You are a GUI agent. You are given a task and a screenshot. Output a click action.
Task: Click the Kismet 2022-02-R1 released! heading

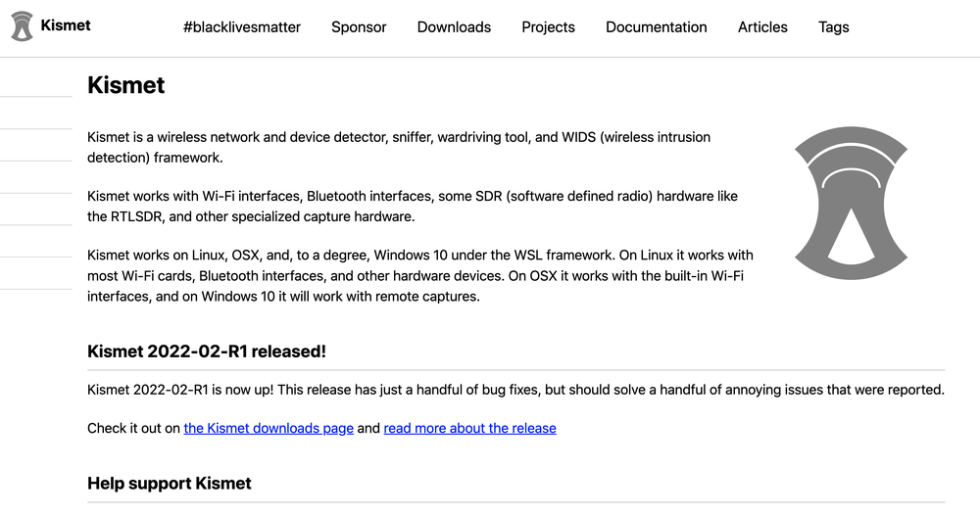tap(206, 351)
